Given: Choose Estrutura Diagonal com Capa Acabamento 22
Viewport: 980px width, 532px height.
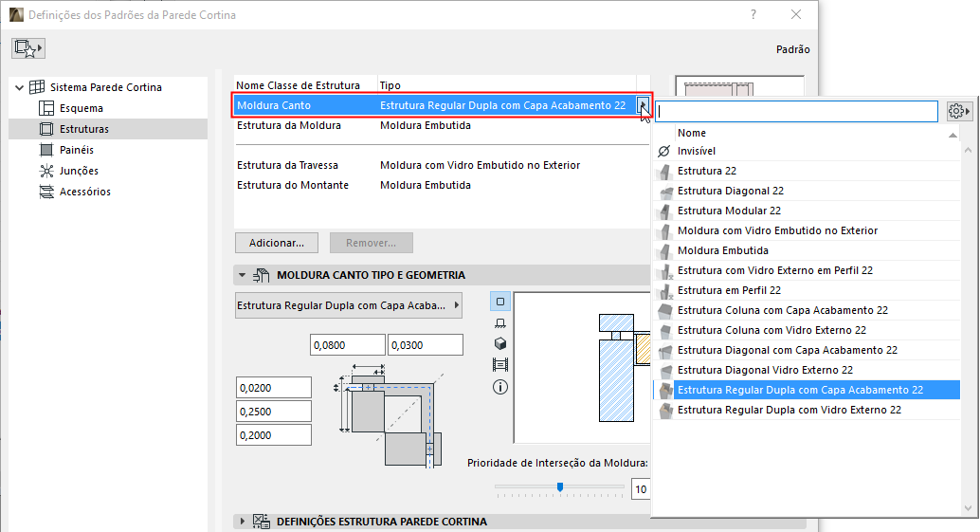Looking at the screenshot, I should tap(788, 350).
